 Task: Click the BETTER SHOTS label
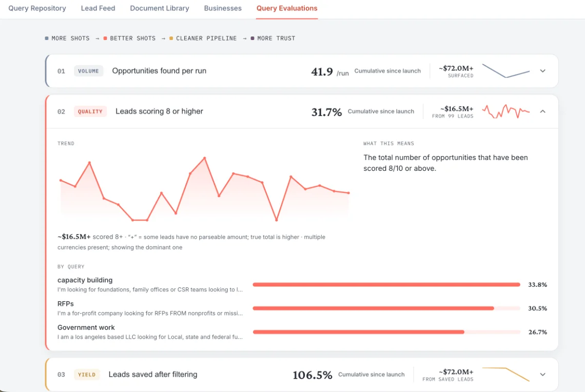pyautogui.click(x=133, y=38)
